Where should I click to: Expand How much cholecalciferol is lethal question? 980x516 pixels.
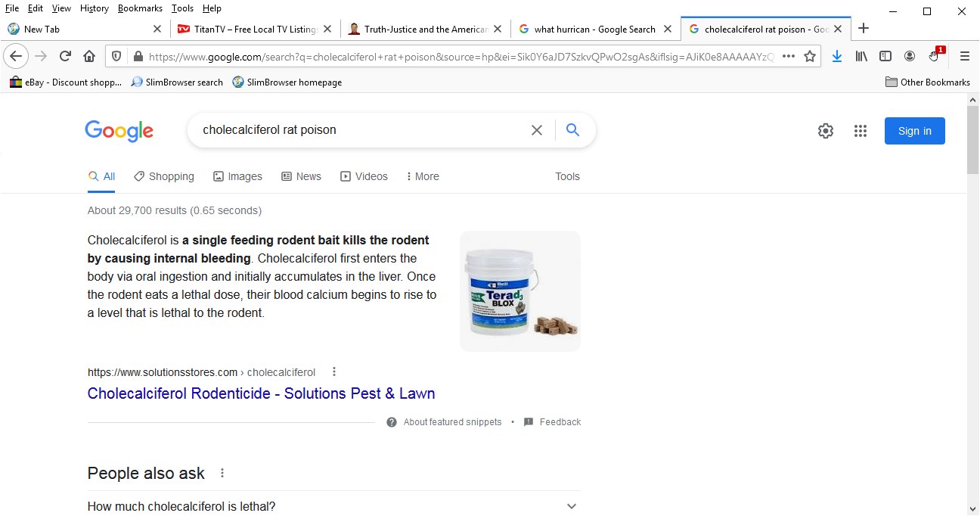pyautogui.click(x=334, y=506)
